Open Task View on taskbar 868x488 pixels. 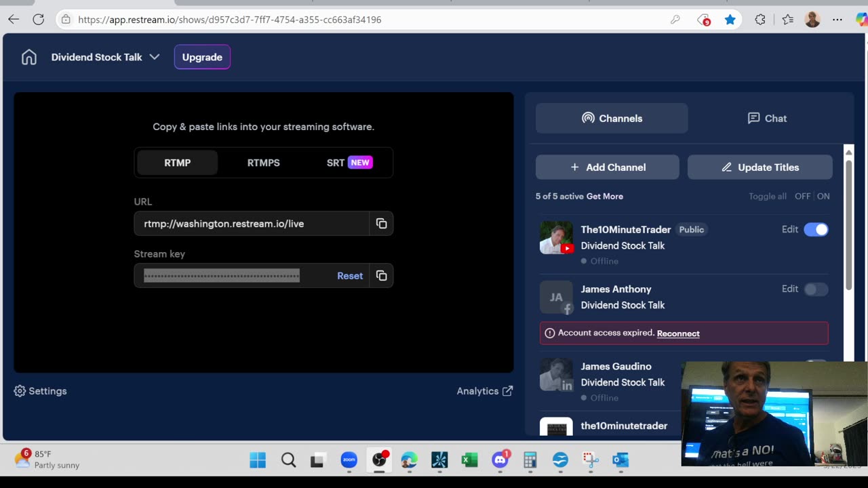pos(318,461)
